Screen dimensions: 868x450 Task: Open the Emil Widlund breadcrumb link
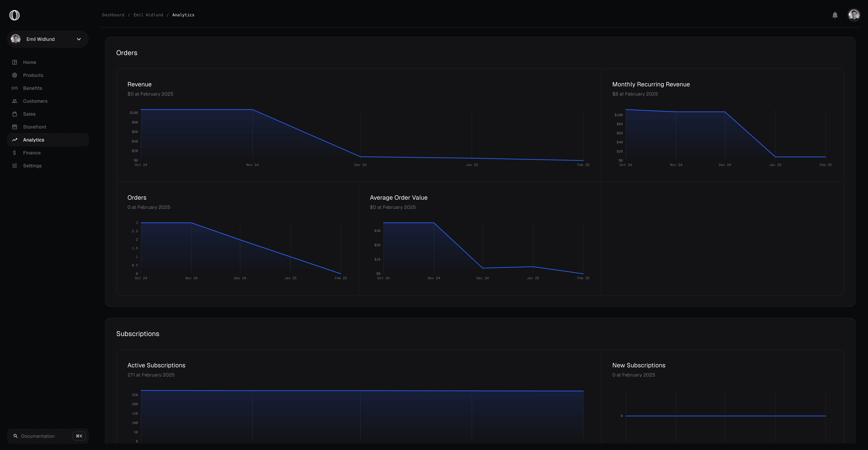click(x=148, y=15)
